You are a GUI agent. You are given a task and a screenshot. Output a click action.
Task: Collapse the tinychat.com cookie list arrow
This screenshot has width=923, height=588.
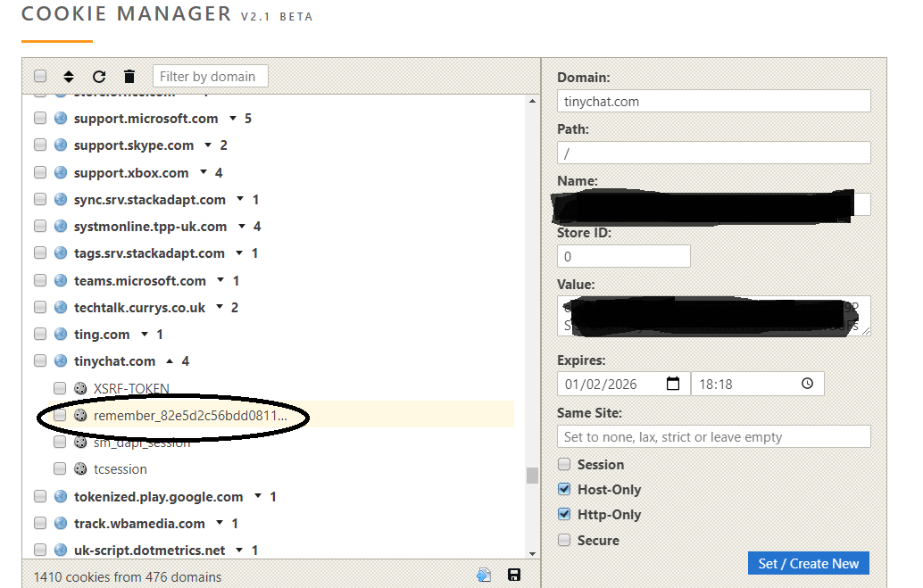(x=170, y=360)
